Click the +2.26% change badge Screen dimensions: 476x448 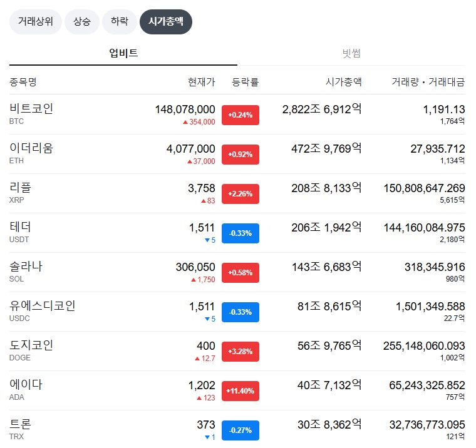pyautogui.click(x=241, y=194)
